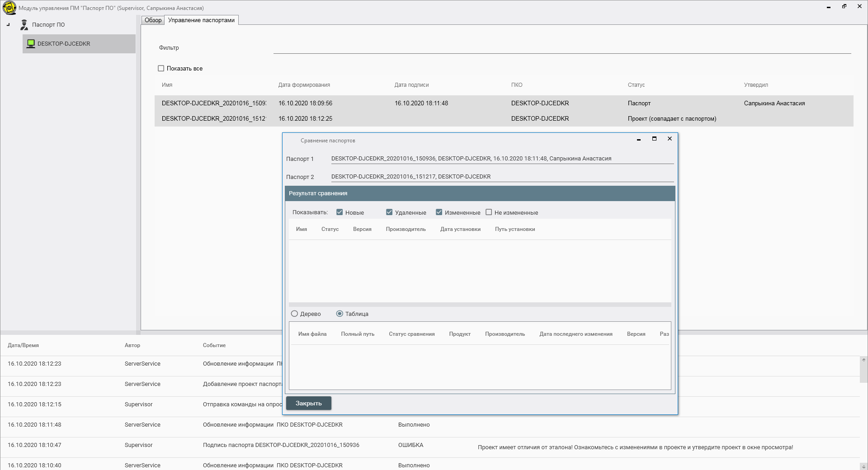
Task: Restore down the main application window
Action: 844,6
